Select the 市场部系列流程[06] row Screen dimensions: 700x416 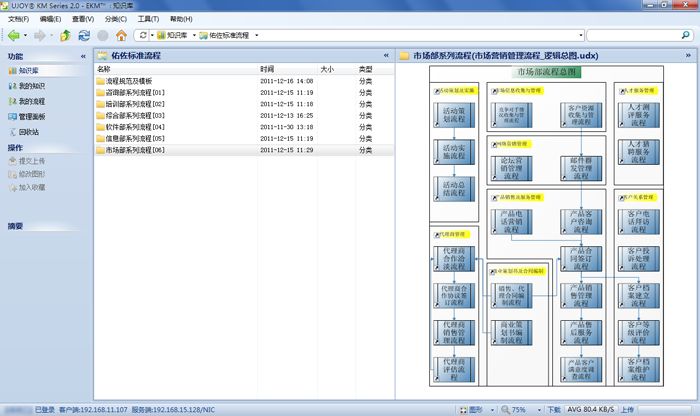point(244,150)
